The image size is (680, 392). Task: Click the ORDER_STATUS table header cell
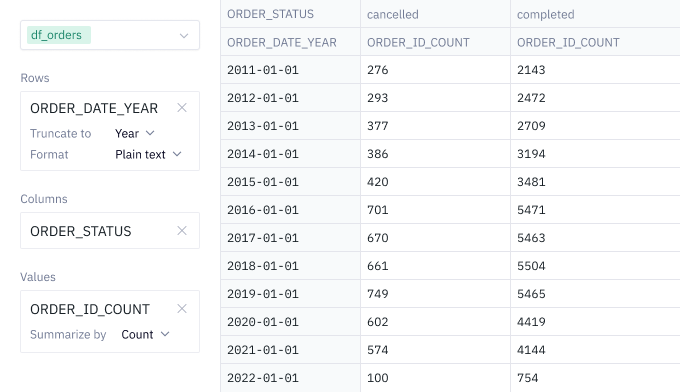coord(291,14)
